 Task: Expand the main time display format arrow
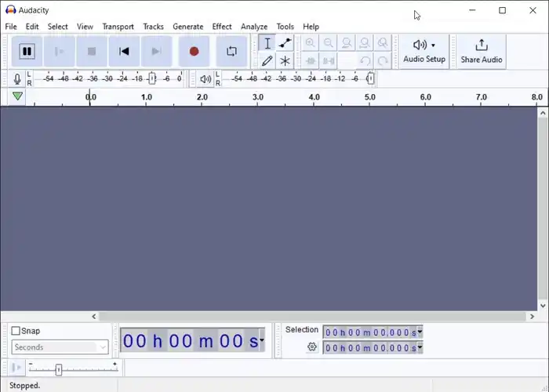click(x=261, y=341)
